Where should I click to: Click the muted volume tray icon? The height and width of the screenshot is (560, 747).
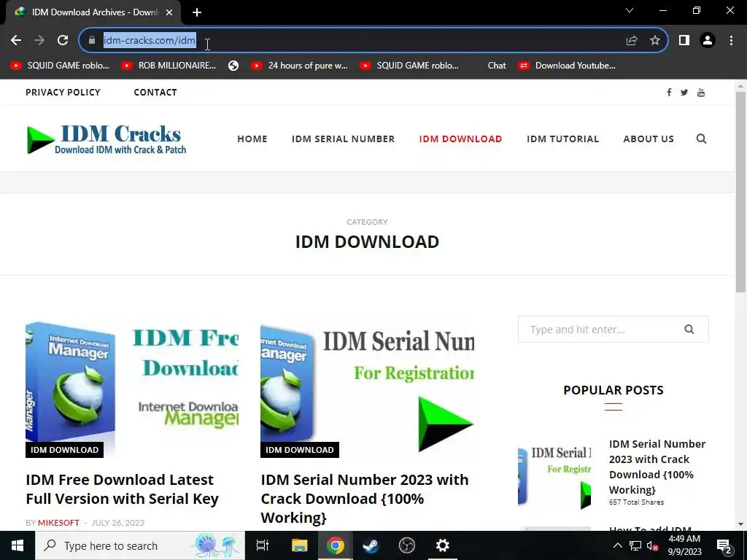pyautogui.click(x=652, y=545)
